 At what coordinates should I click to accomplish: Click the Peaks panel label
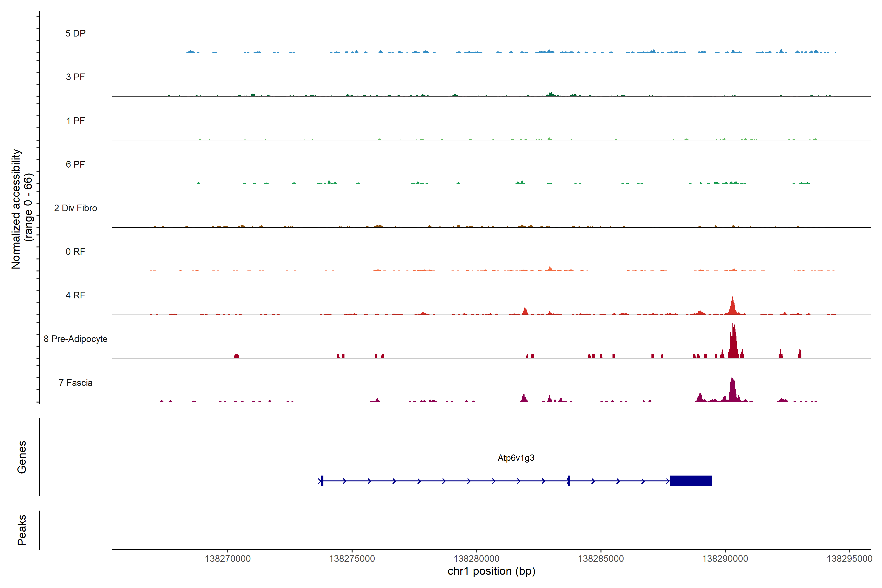22,530
